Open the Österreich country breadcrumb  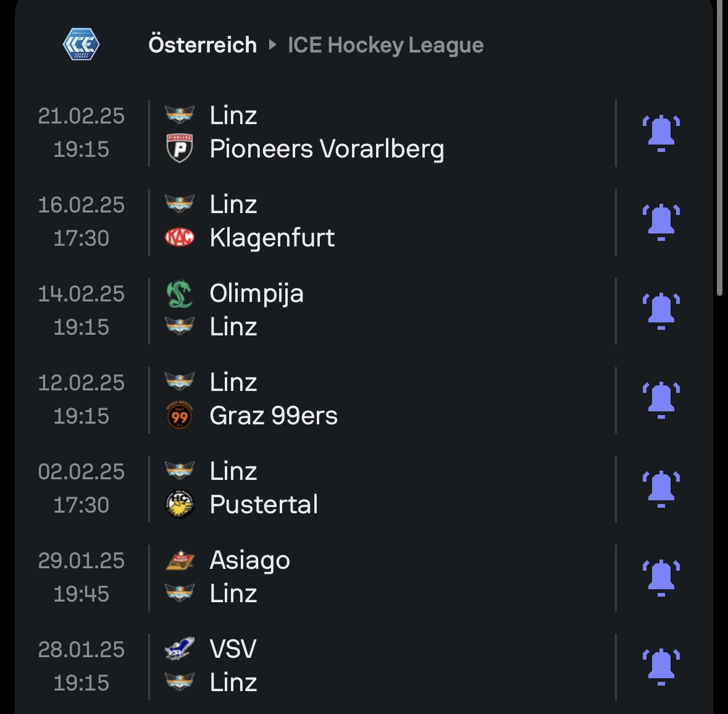click(x=203, y=45)
